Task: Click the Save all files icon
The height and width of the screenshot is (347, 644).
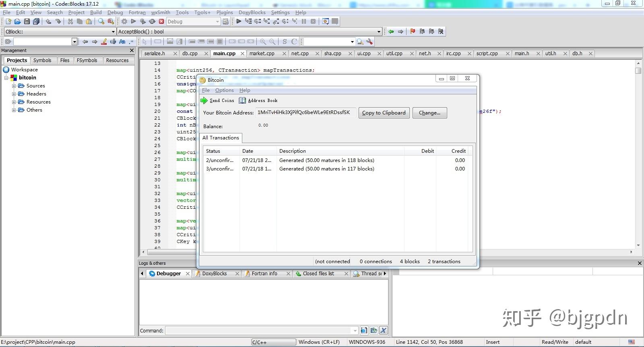Action: [36, 21]
